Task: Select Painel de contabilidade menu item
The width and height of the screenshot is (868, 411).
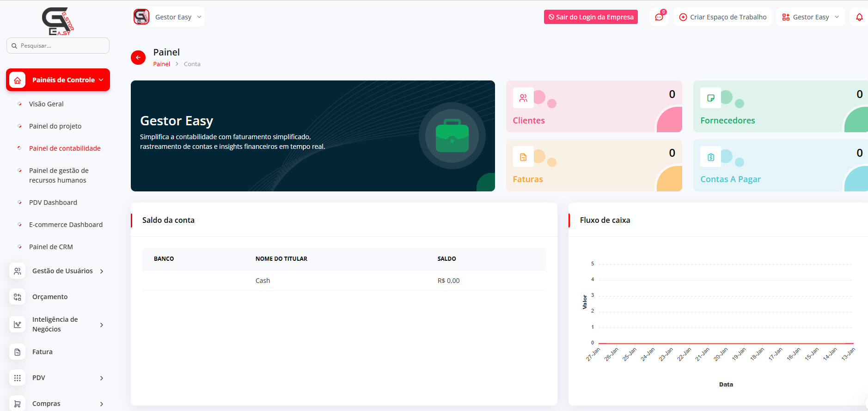Action: [x=65, y=148]
